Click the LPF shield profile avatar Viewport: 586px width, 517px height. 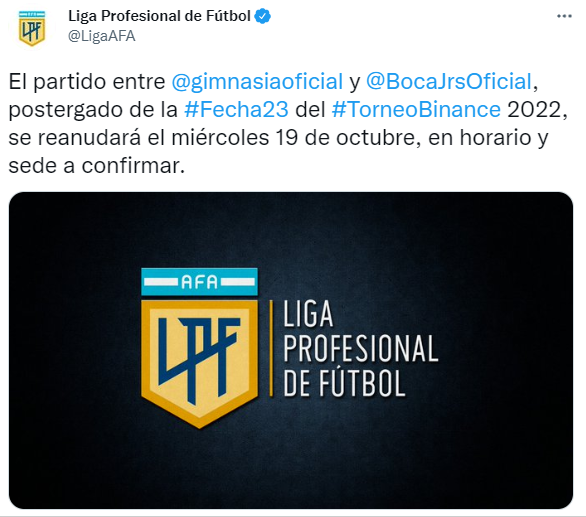click(32, 28)
